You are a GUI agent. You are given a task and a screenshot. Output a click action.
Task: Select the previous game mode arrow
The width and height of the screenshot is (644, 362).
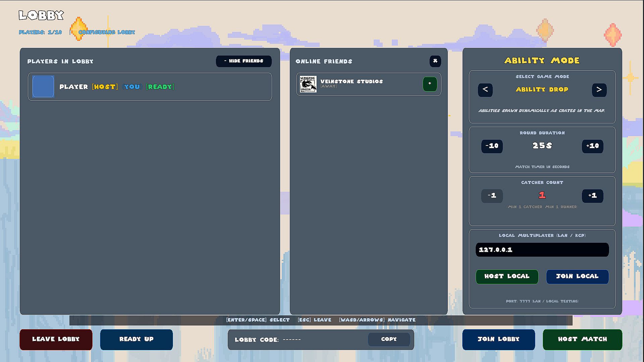point(485,90)
